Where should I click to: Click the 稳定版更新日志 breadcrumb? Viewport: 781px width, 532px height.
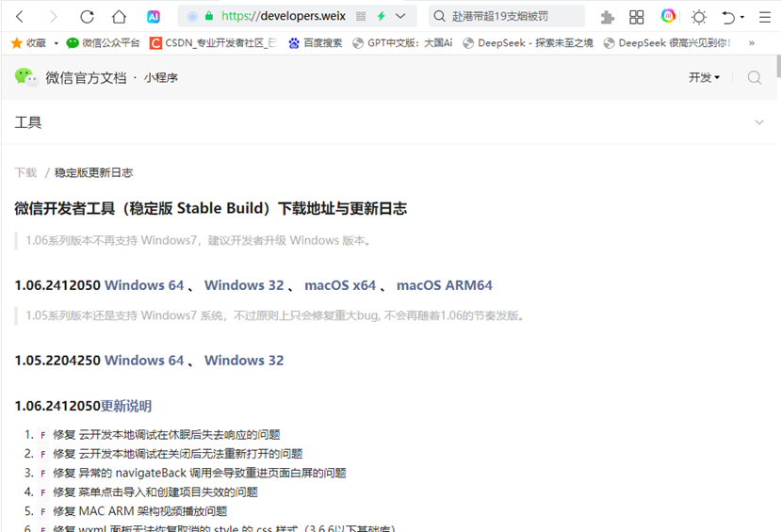(x=93, y=172)
